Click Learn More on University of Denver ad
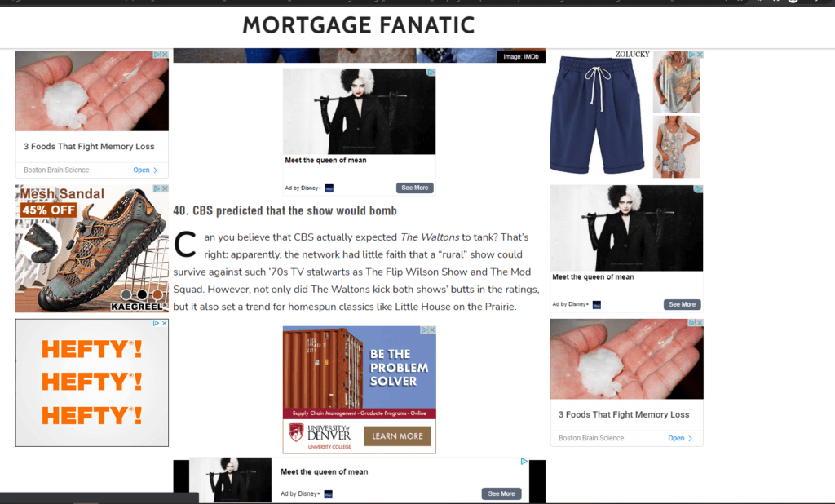Viewport: 835px width, 504px height. pos(397,435)
